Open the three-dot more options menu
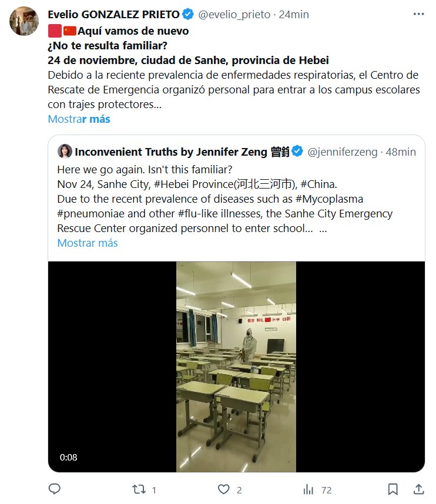 pos(418,14)
